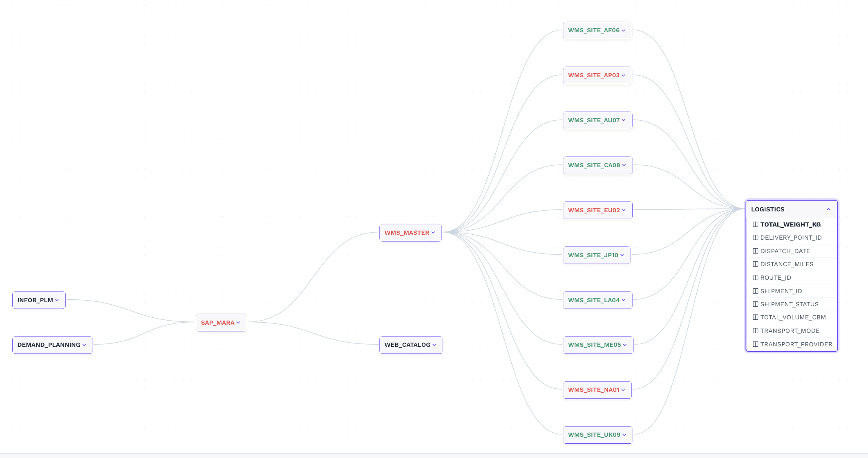Select the bolded TOTAL_WEIGHT_KG field row
Viewport: 868px width, 458px height.
[x=790, y=224]
